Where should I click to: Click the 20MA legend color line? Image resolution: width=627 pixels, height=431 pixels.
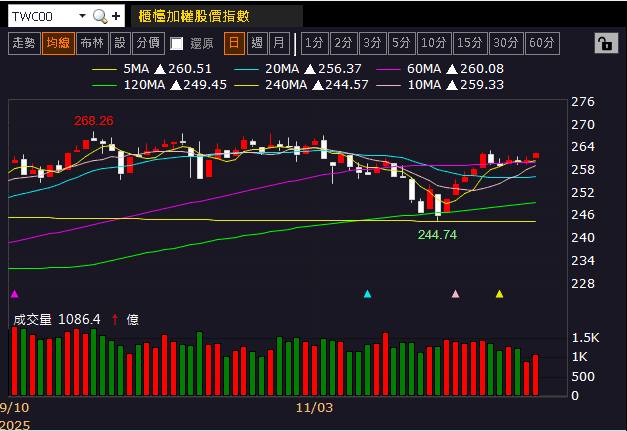point(246,70)
